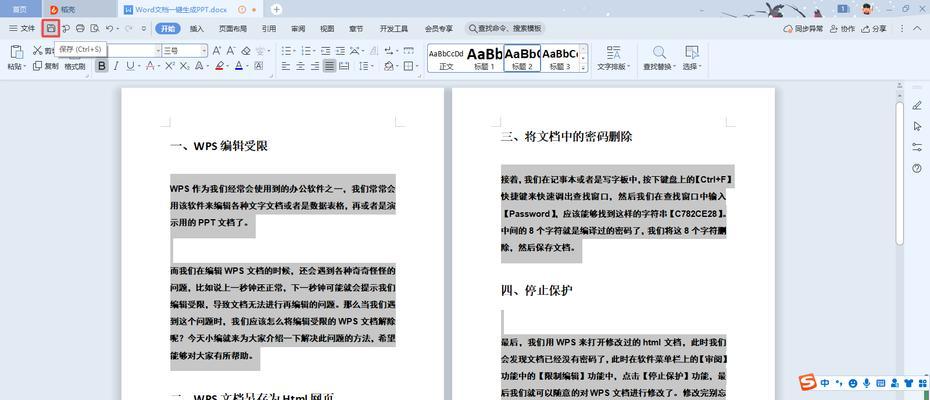The width and height of the screenshot is (930, 400).
Task: Click the 分享 (Share) button
Action: [x=874, y=28]
